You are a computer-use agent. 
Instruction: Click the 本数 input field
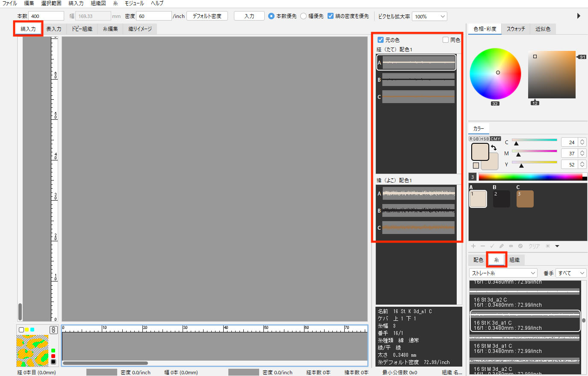46,16
